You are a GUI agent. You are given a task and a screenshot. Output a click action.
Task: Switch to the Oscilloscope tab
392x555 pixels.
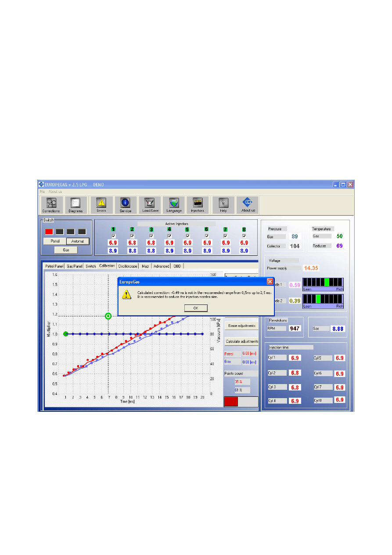pyautogui.click(x=128, y=266)
